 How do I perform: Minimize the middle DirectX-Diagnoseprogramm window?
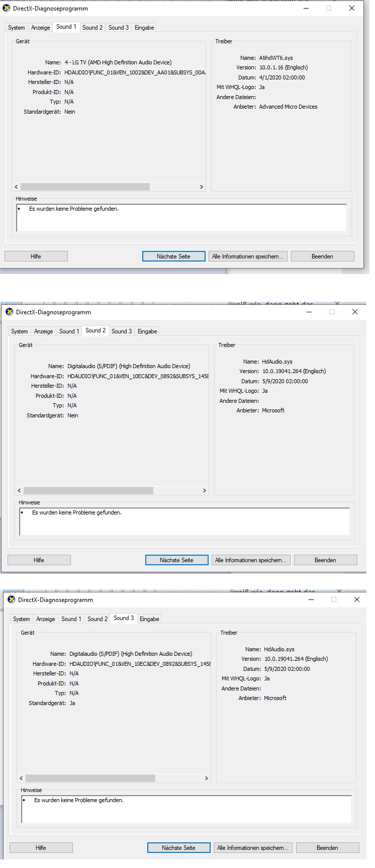[310, 312]
